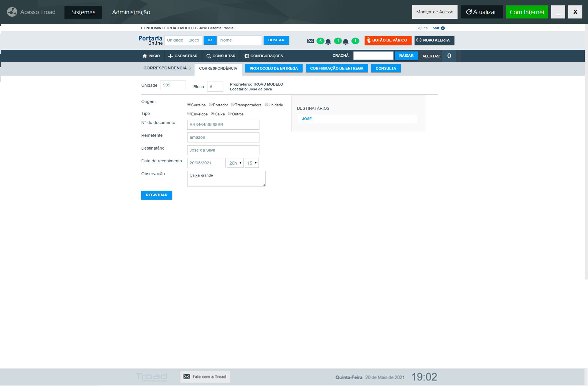Click the first bell notification icon
The height and width of the screenshot is (386, 588).
pos(328,41)
